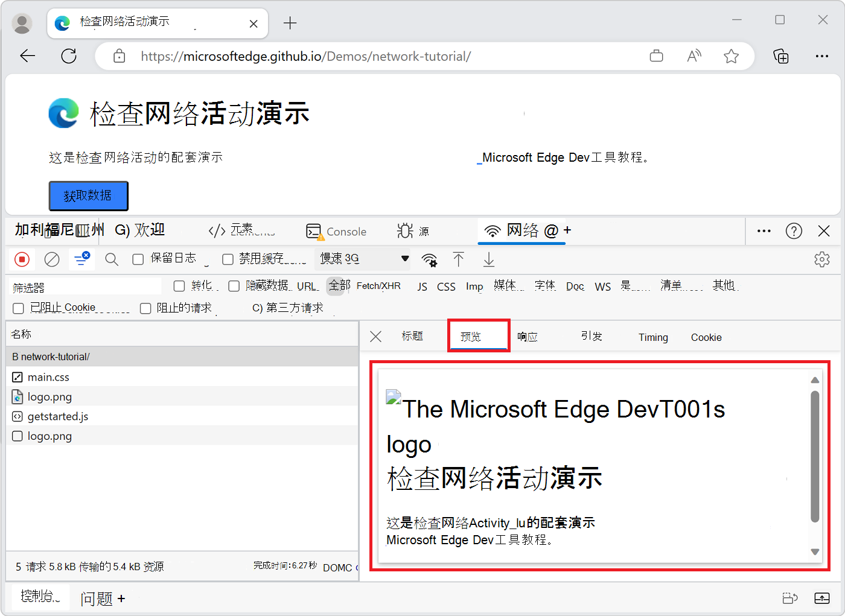Click the browser profile avatar
This screenshot has height=616, width=845.
point(22,24)
